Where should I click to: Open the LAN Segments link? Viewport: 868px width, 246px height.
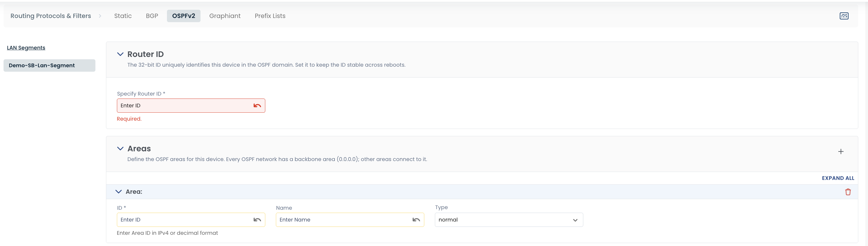coord(26,47)
